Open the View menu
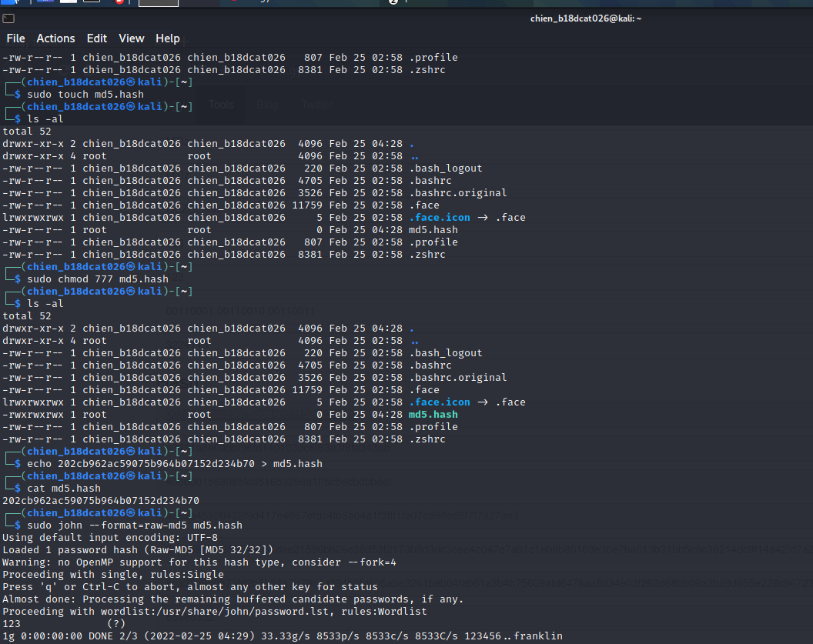Screen dimensions: 813x644 (131, 38)
